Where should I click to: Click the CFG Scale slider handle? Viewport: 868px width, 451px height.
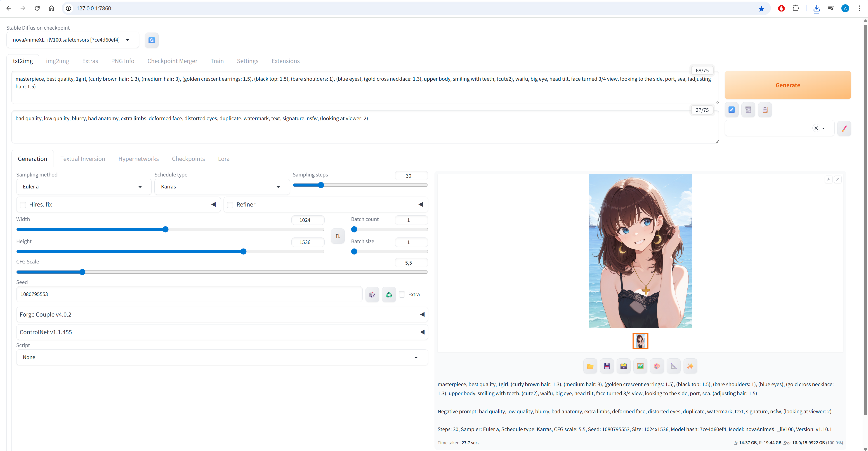point(82,272)
